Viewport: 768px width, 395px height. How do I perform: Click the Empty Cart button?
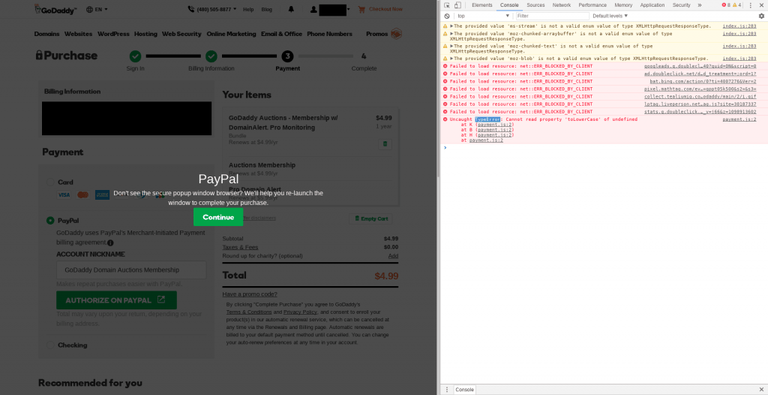tap(371, 219)
